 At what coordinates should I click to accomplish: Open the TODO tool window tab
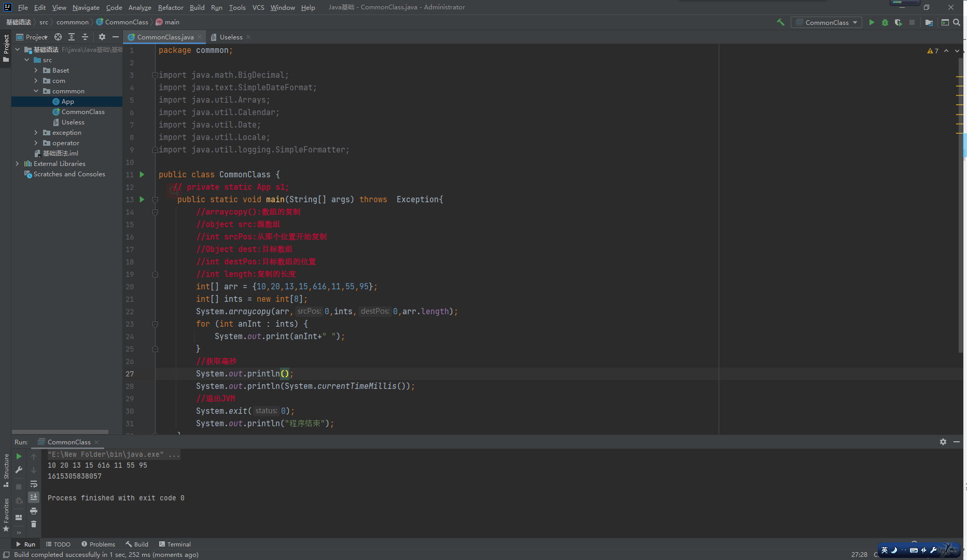point(58,544)
